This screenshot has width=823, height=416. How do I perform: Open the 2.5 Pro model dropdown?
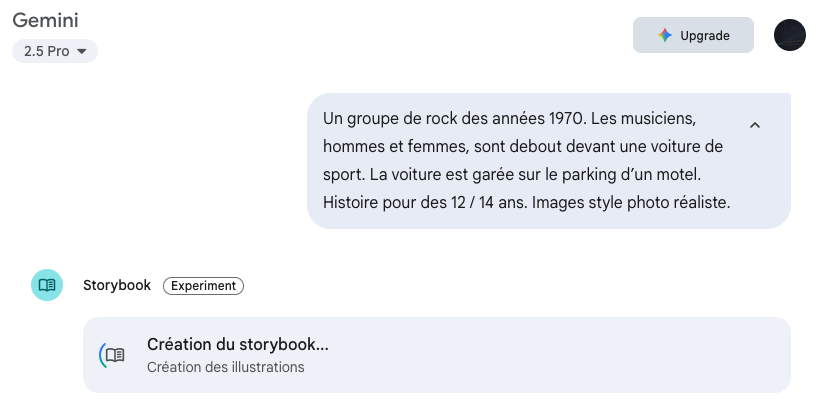click(54, 51)
